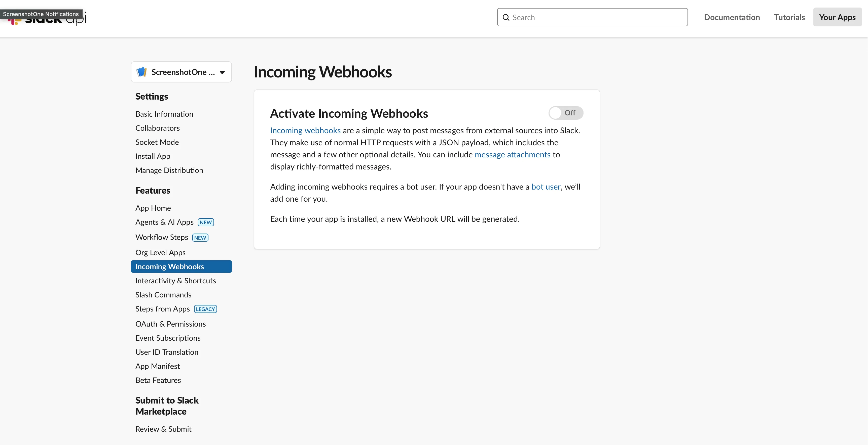Toggle Activate Incoming Webhooks on
868x445 pixels.
pyautogui.click(x=565, y=113)
